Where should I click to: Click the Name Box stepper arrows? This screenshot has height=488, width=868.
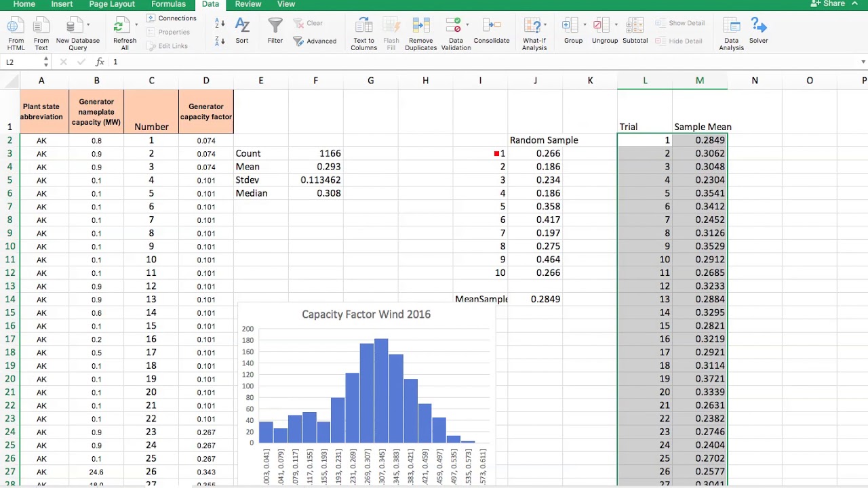point(46,62)
